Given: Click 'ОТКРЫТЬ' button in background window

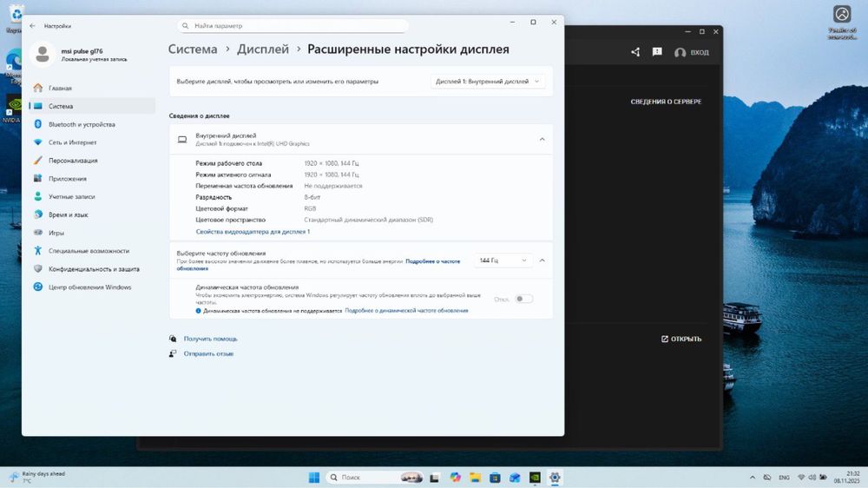Looking at the screenshot, I should tap(681, 339).
